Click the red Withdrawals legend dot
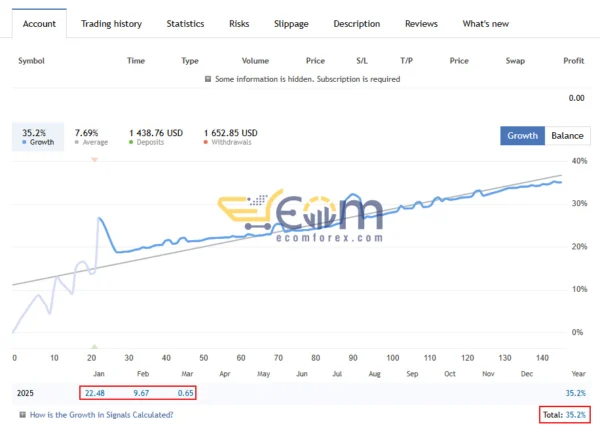Screen dimensions: 600x430 click(x=207, y=142)
